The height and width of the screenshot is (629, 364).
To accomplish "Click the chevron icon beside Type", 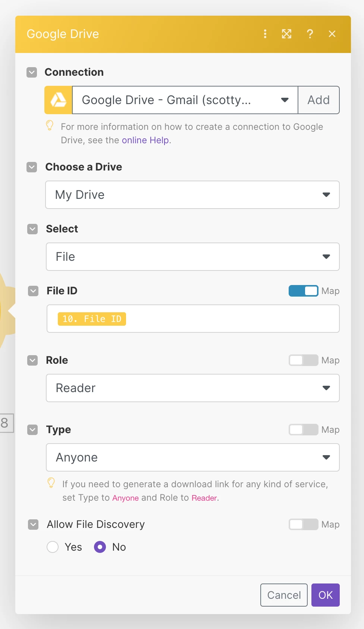I will click(x=33, y=429).
